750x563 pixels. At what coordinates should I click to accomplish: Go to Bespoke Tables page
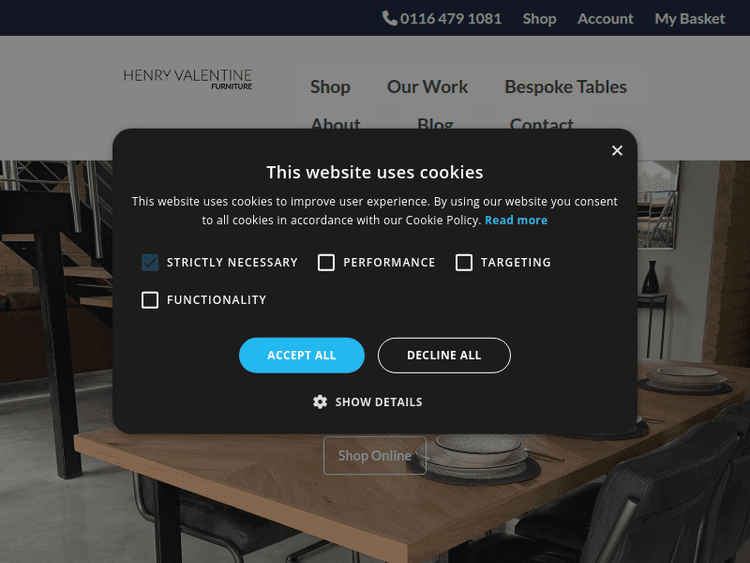pos(565,87)
